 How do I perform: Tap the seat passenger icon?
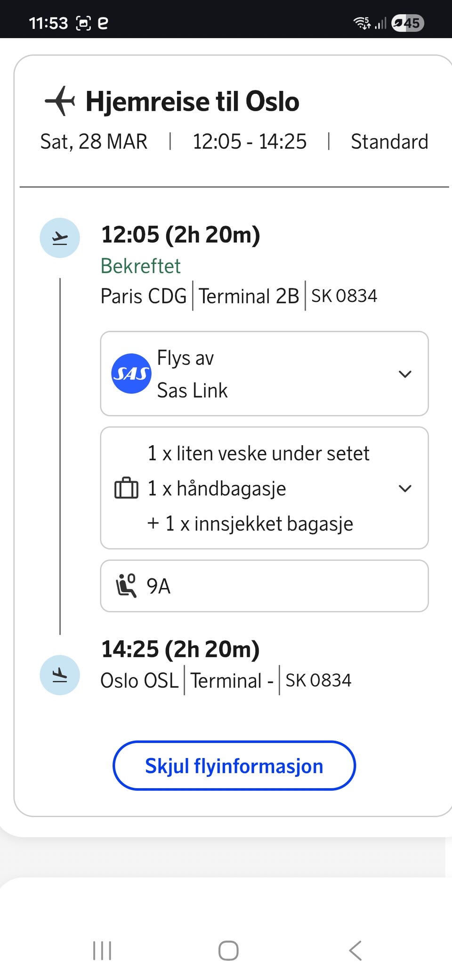pyautogui.click(x=126, y=586)
